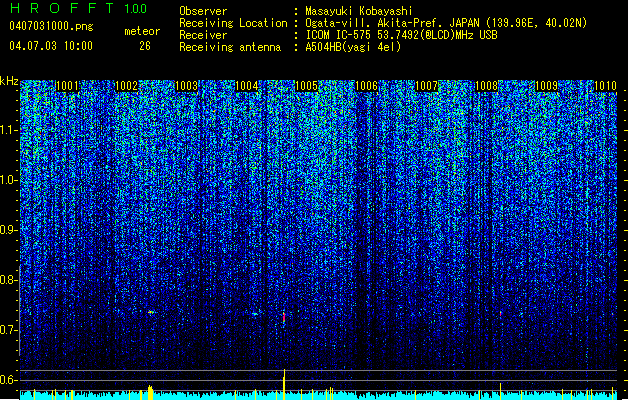
Task: Click the HROFFT 1.0.0 title text
Action: point(78,8)
